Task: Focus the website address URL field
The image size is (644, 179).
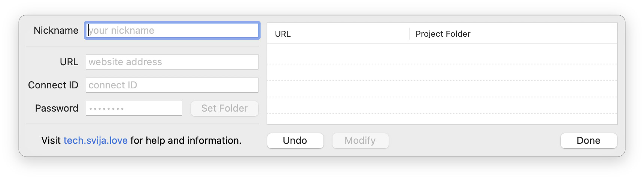Action: click(x=172, y=62)
